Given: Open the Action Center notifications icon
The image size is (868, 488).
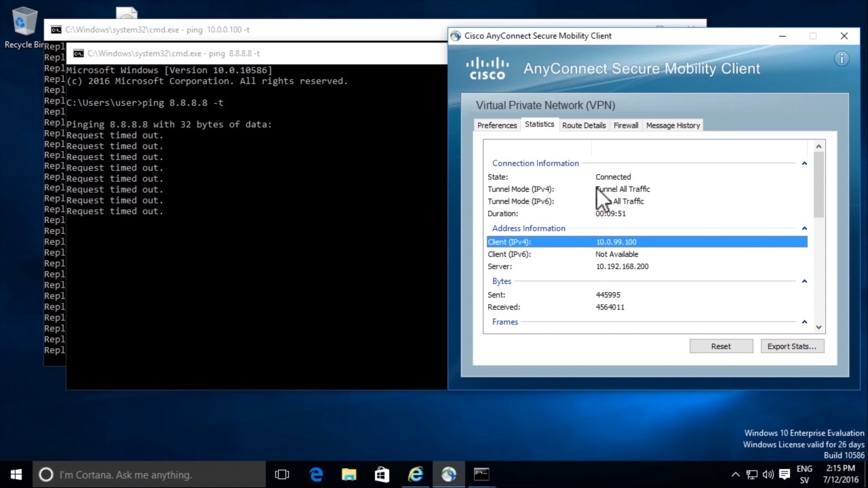Looking at the screenshot, I should [x=785, y=474].
